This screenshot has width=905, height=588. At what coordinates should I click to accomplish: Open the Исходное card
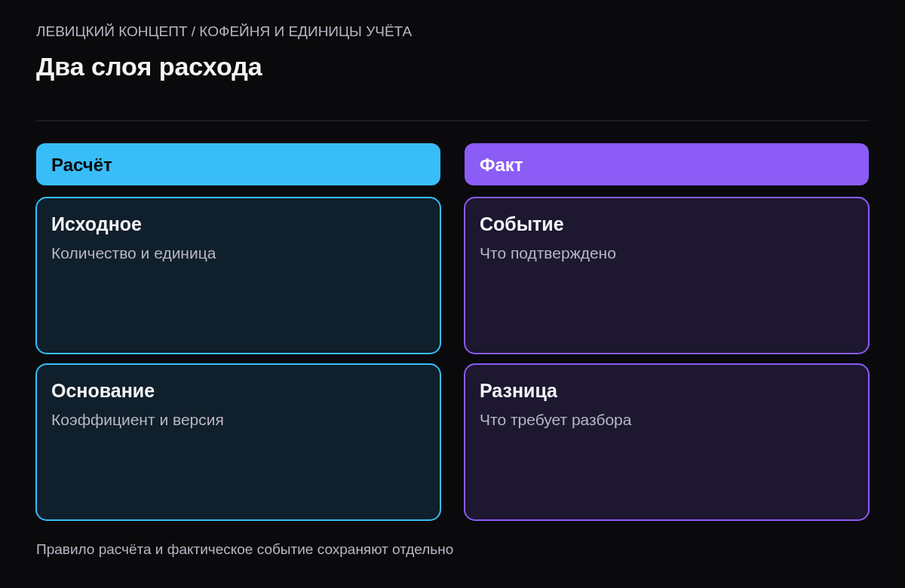[x=238, y=276]
